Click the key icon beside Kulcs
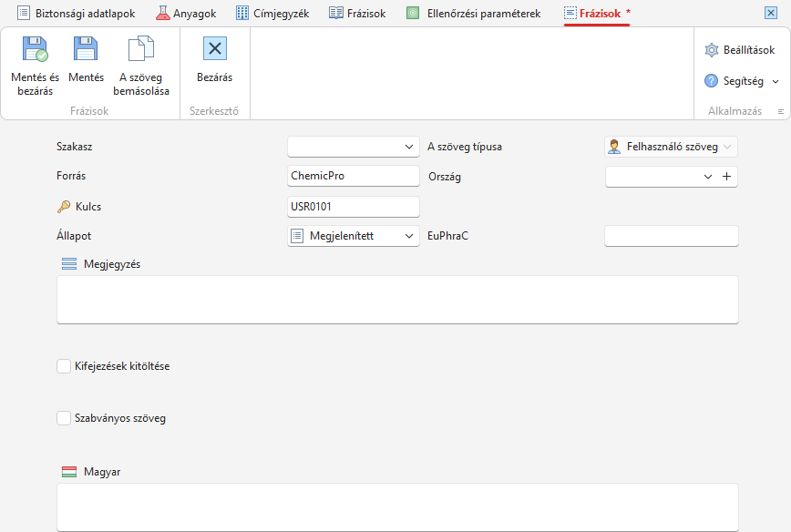Screen dimensions: 791x532 tap(64, 206)
